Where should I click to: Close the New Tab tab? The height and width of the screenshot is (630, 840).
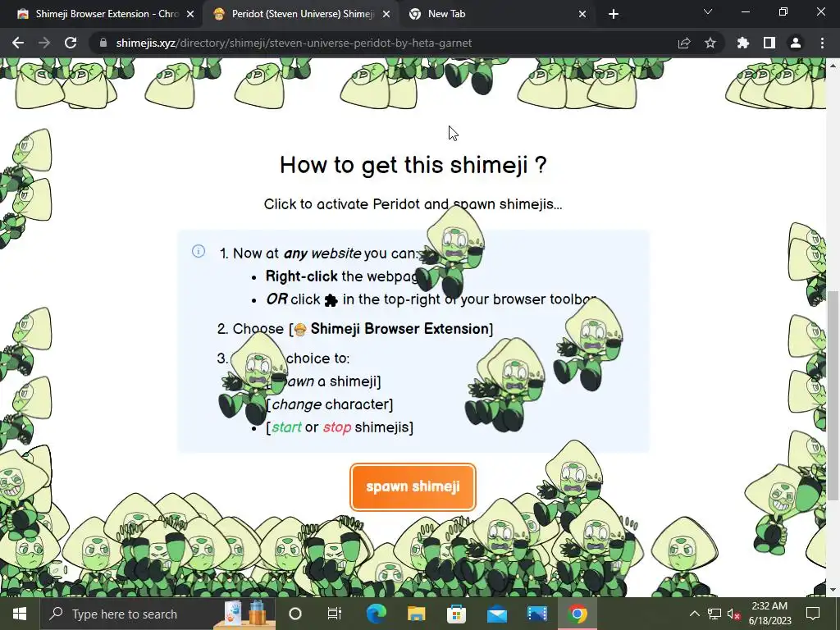click(x=582, y=14)
